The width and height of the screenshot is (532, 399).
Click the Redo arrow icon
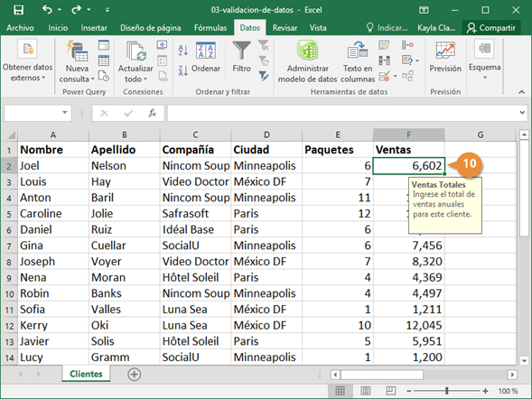(76, 10)
